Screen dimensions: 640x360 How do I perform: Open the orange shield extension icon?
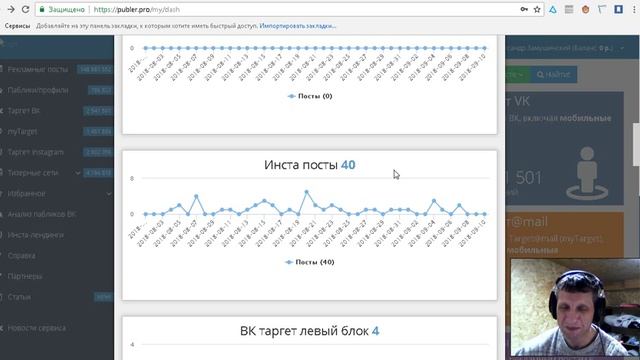pyautogui.click(x=585, y=9)
